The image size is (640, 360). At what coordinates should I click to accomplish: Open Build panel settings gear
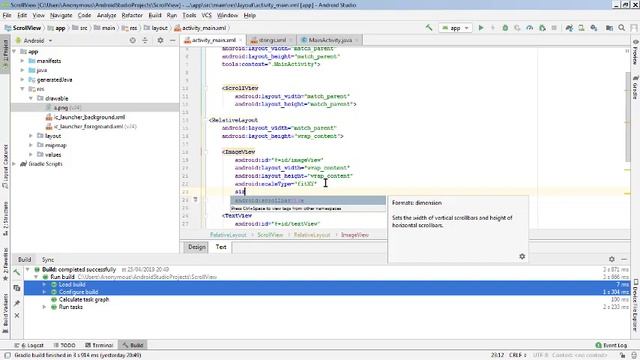point(611,259)
